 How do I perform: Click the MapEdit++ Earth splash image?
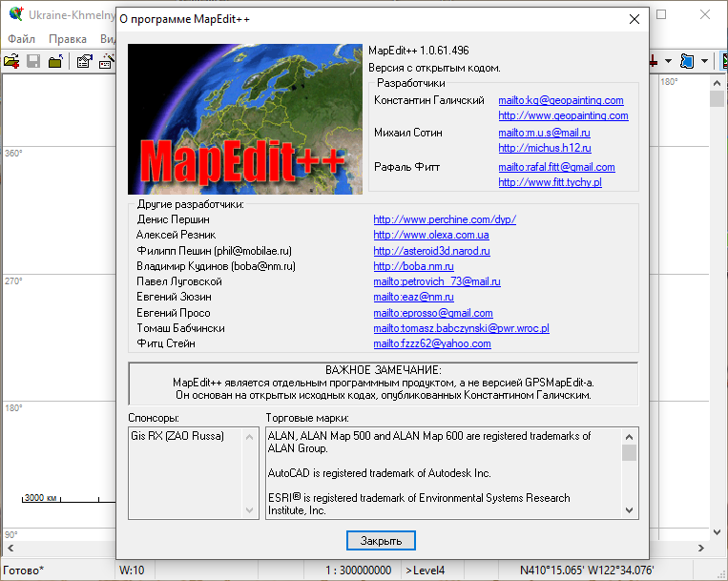tap(245, 119)
